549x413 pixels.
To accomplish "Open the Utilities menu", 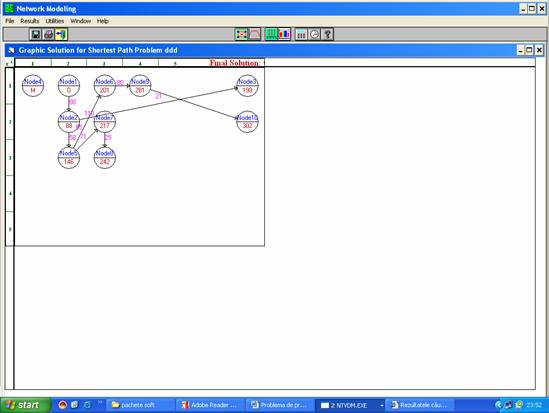I will coord(55,21).
